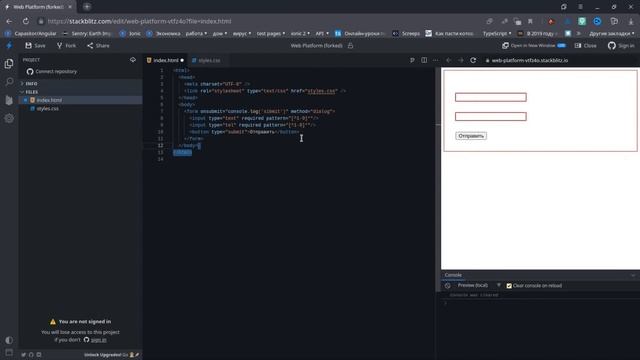
Task: Click the browser back arrow
Action: 9,21
